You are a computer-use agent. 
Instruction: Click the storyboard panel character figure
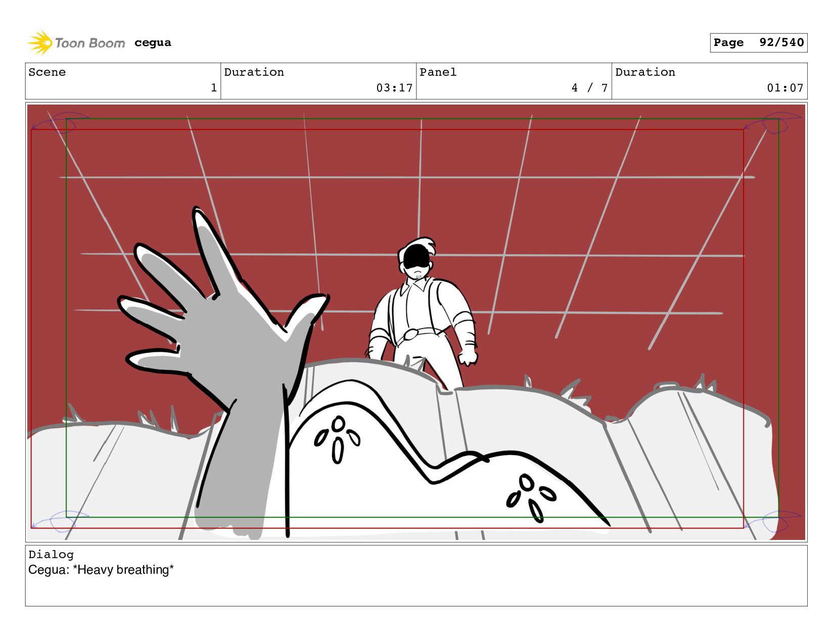coord(422,312)
